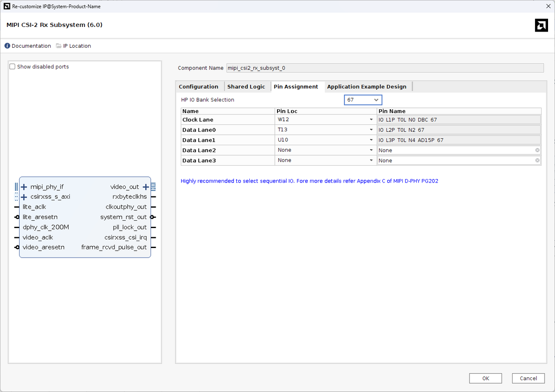The image size is (555, 392).
Task: Click the Data Lane2 Pin Name field
Action: pyautogui.click(x=459, y=150)
